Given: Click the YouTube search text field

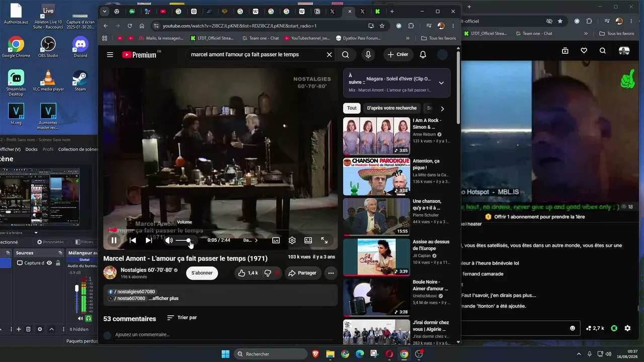Looking at the screenshot, I should pyautogui.click(x=256, y=55).
